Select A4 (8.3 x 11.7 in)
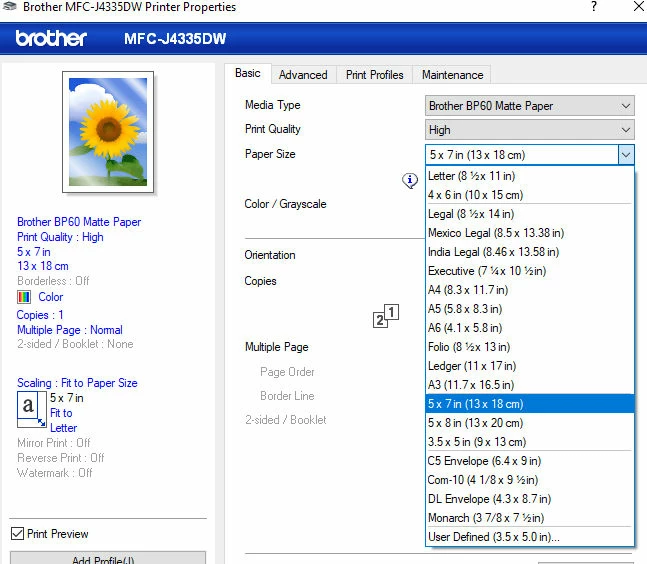The height and width of the screenshot is (564, 647). [x=529, y=290]
